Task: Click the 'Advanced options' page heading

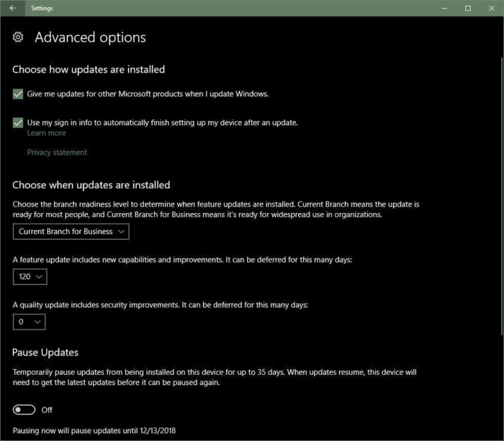Action: tap(90, 37)
